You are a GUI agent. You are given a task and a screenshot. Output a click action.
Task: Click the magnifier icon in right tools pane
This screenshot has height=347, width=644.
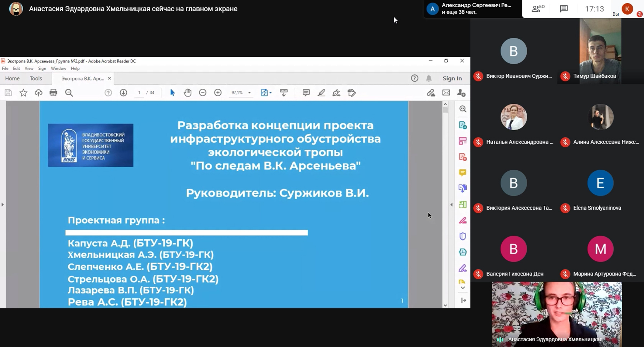click(x=463, y=109)
